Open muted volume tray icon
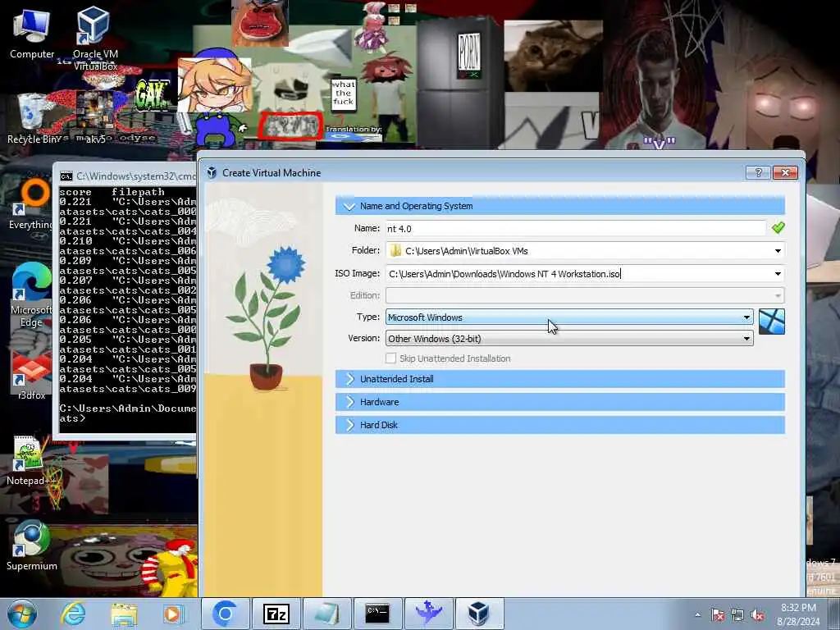The height and width of the screenshot is (630, 840). tap(757, 615)
